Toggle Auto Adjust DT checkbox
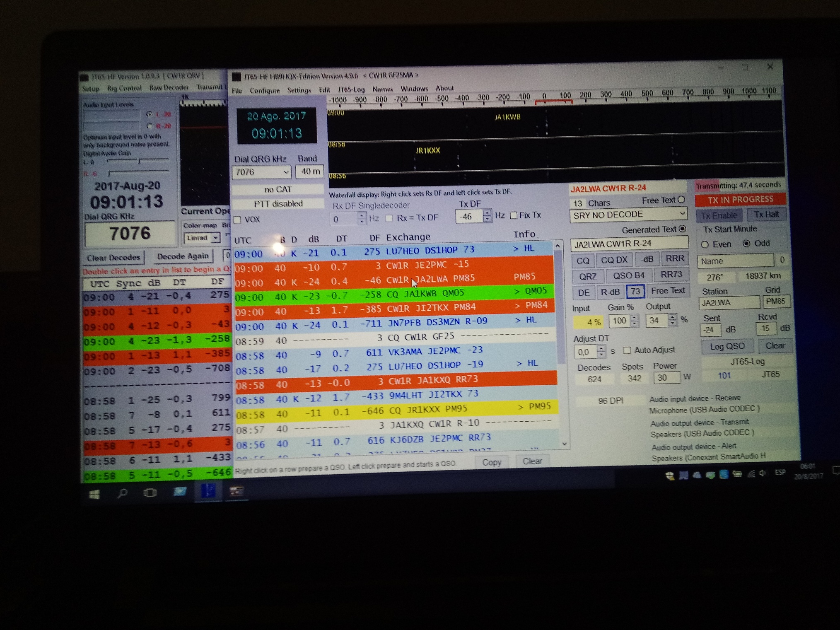Screen dimensions: 840x630 (x=627, y=350)
